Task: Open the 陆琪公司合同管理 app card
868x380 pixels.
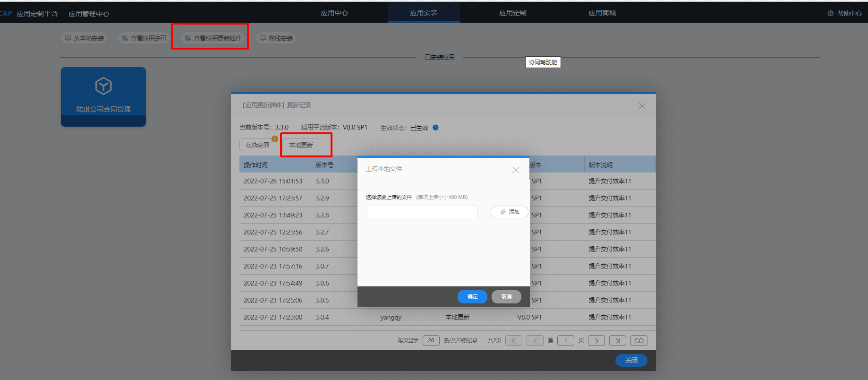Action: [103, 97]
